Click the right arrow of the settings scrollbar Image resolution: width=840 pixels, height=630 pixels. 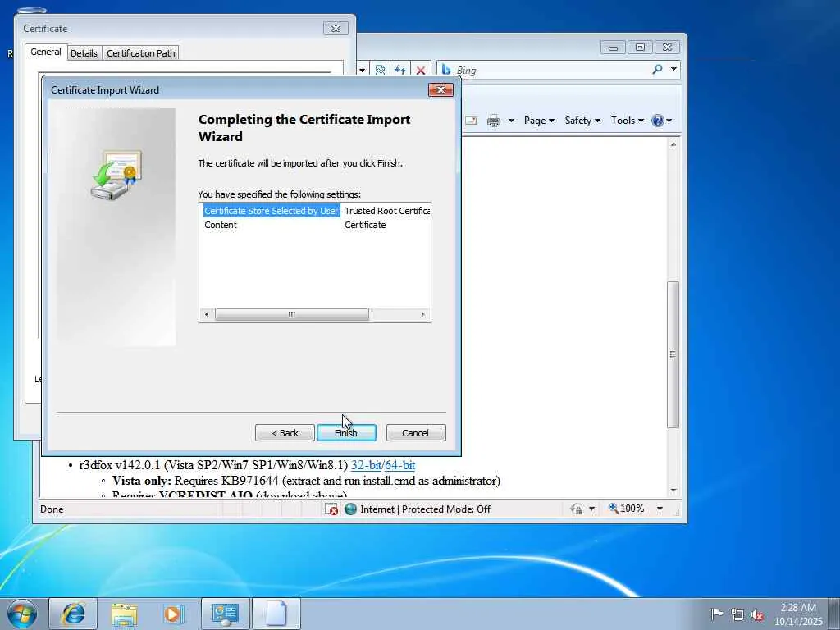tap(422, 314)
